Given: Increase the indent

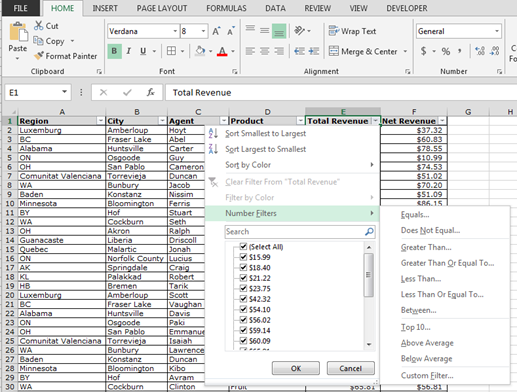Looking at the screenshot, I should point(314,51).
